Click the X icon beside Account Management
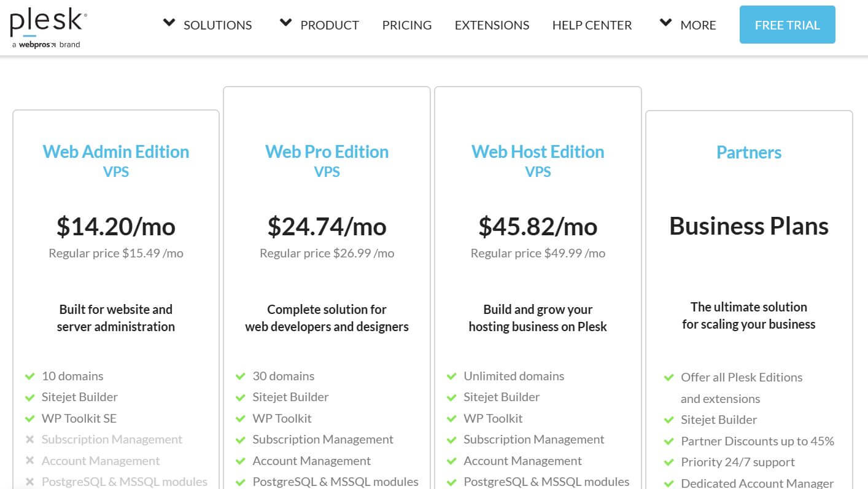The height and width of the screenshot is (489, 868). (28, 460)
